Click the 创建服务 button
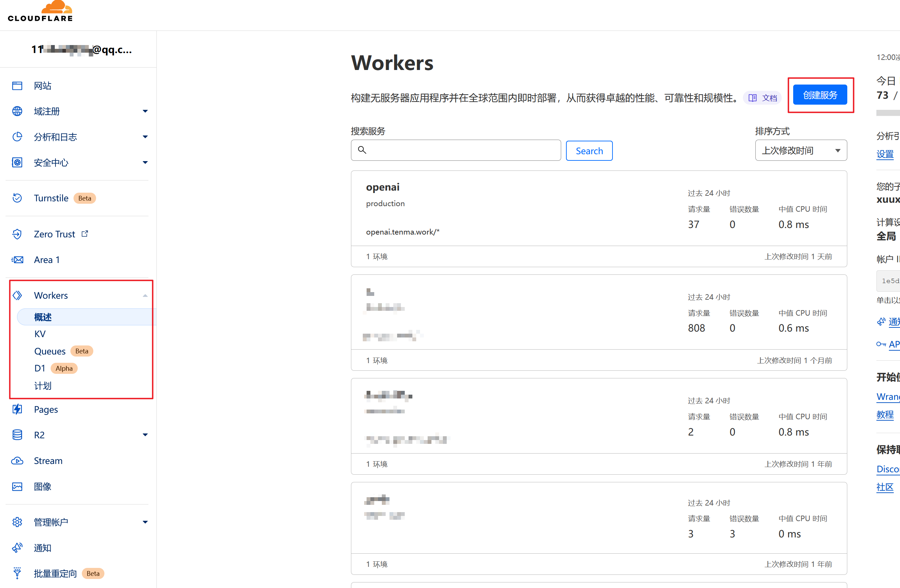900x588 pixels. (820, 95)
